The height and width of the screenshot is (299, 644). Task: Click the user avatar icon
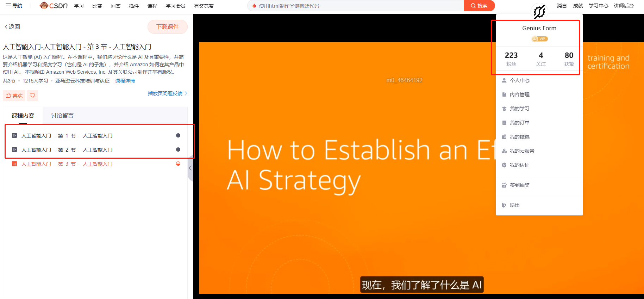[539, 12]
